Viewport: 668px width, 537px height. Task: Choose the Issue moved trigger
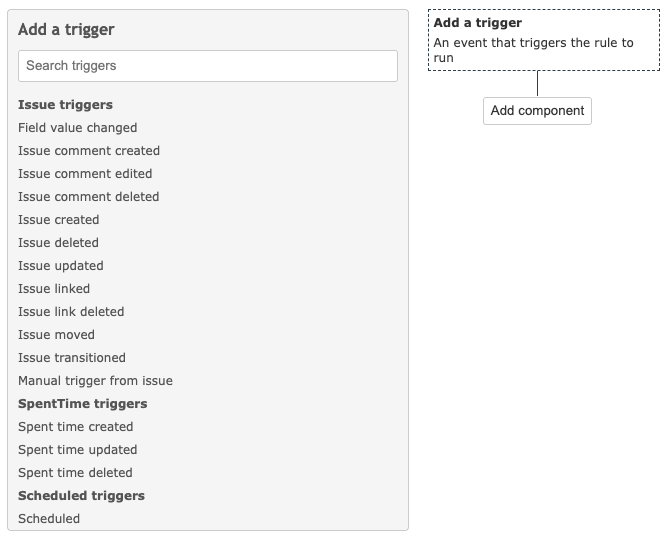pyautogui.click(x=56, y=335)
